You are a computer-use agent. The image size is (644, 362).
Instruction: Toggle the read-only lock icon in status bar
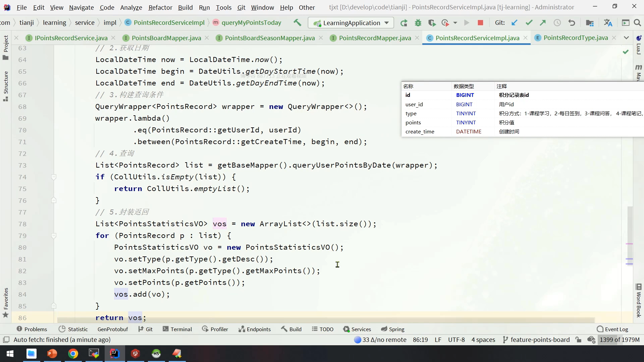coord(578,340)
